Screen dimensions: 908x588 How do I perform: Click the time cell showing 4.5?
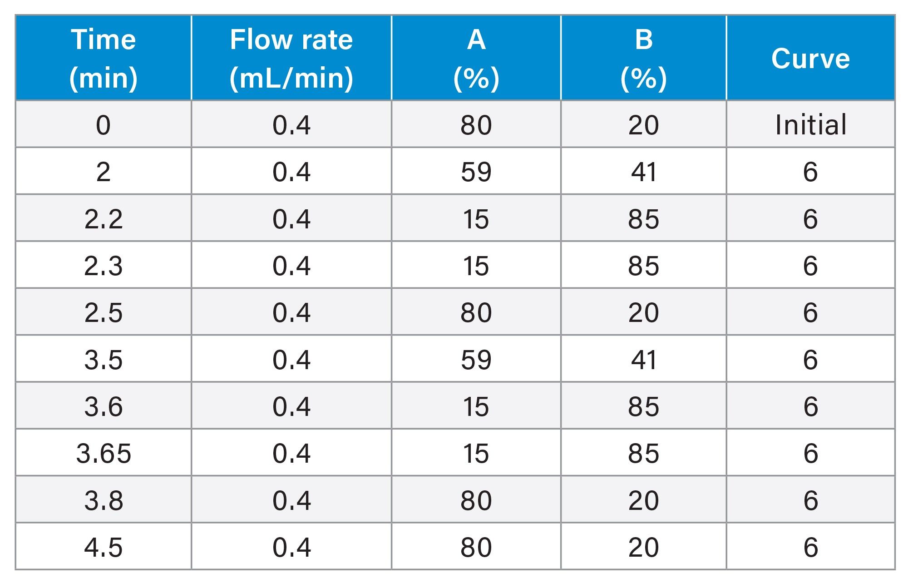pyautogui.click(x=104, y=546)
